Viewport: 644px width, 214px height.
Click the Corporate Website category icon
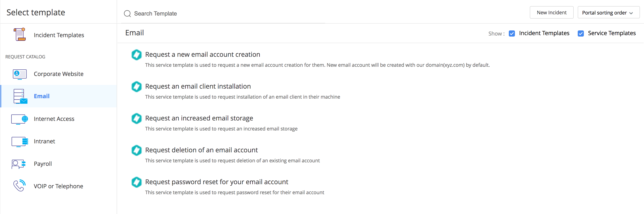[x=20, y=74]
